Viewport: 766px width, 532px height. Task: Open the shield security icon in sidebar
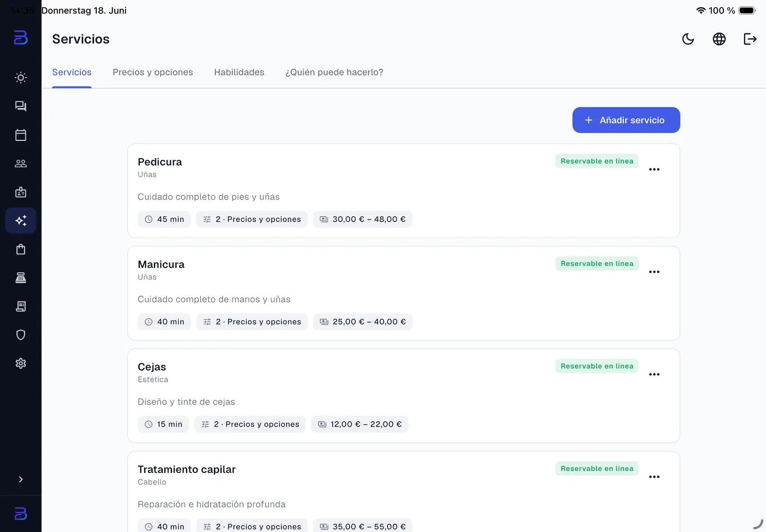(21, 335)
